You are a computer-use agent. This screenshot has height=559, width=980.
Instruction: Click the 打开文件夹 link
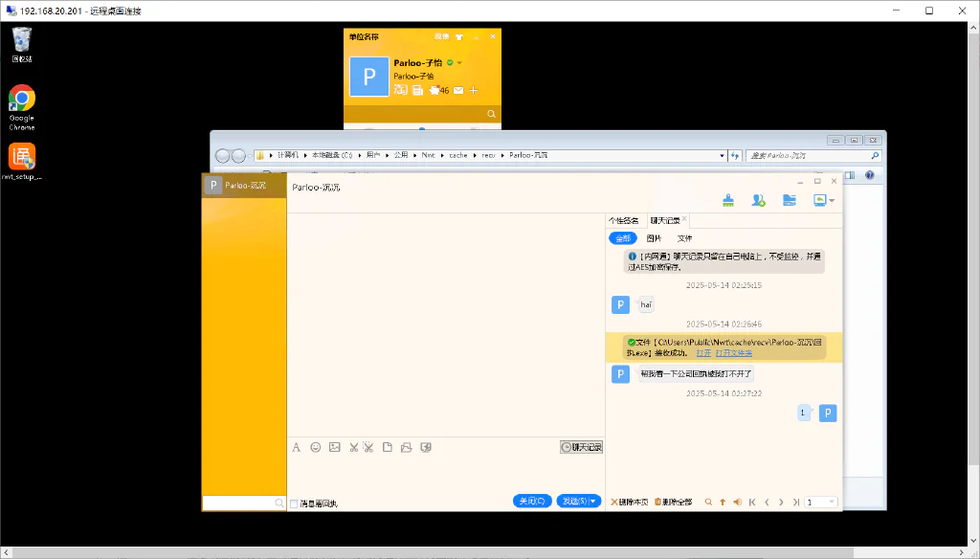(x=734, y=352)
